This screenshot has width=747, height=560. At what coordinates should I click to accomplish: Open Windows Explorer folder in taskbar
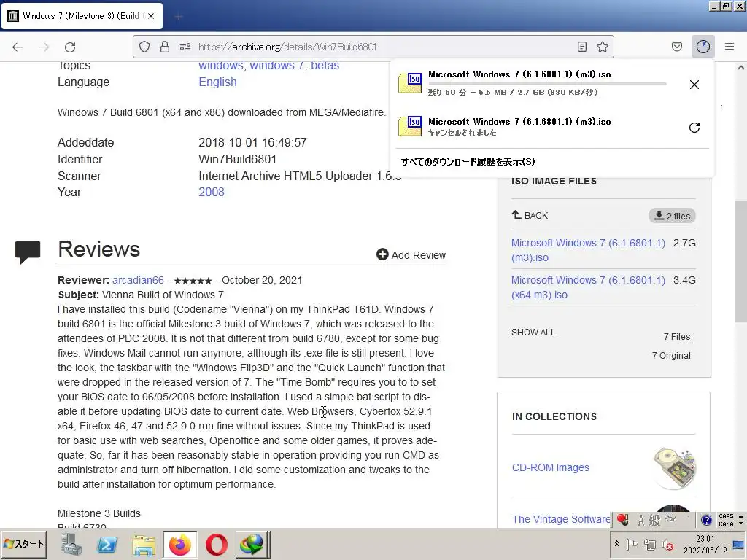point(144,544)
